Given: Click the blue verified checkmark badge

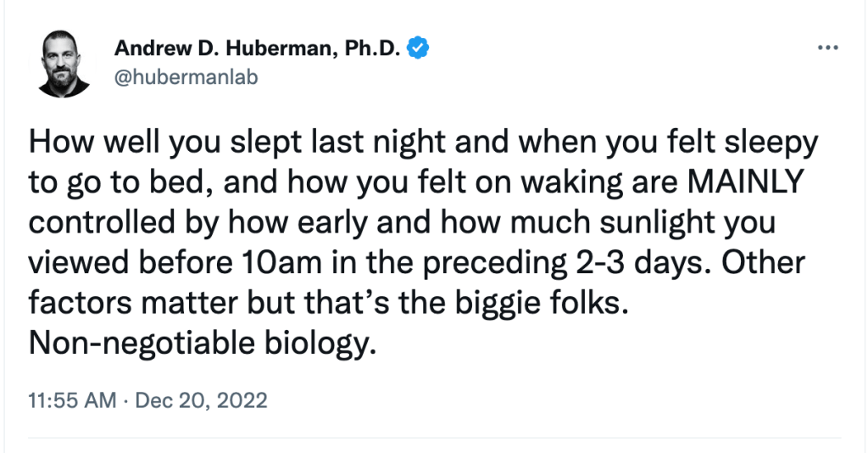Looking at the screenshot, I should point(418,48).
